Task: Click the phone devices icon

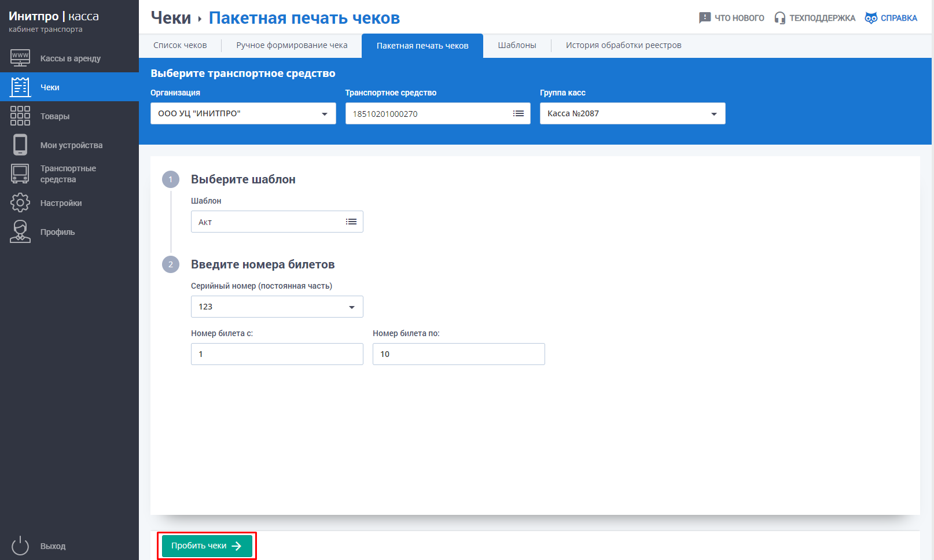Action: 20,145
